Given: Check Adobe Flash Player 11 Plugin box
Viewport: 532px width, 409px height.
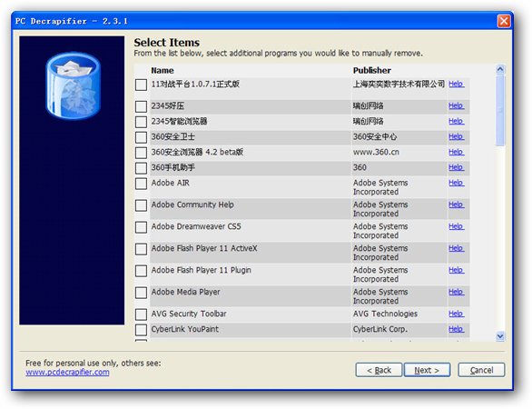Looking at the screenshot, I should tap(141, 271).
